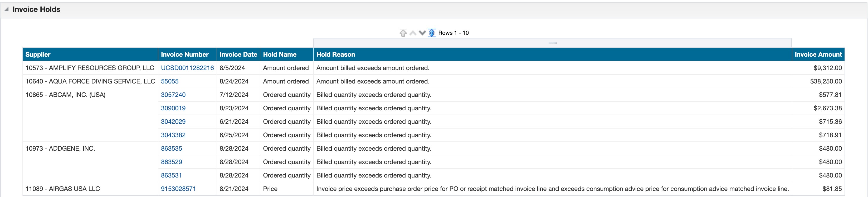
Task: Click the Previous rows up chevron
Action: [x=413, y=33]
